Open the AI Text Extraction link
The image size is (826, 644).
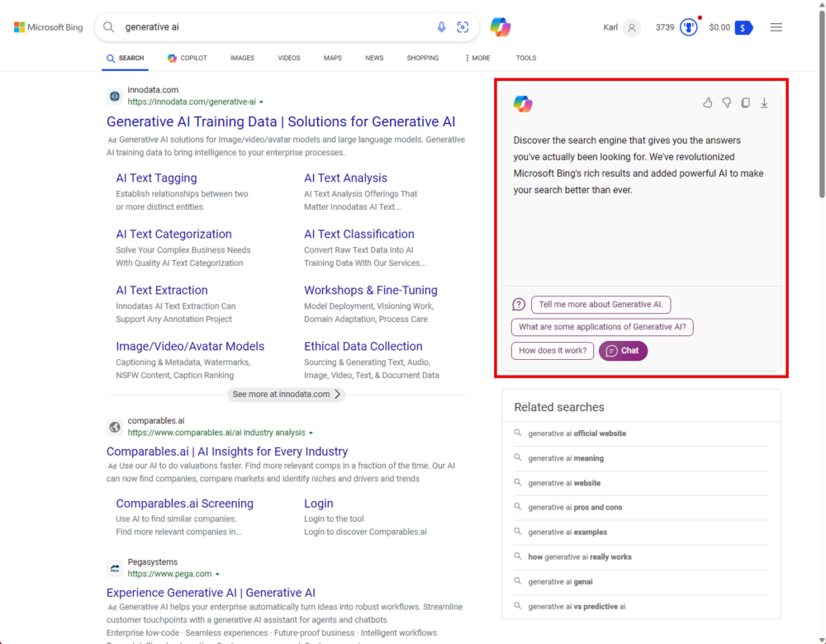(x=162, y=290)
